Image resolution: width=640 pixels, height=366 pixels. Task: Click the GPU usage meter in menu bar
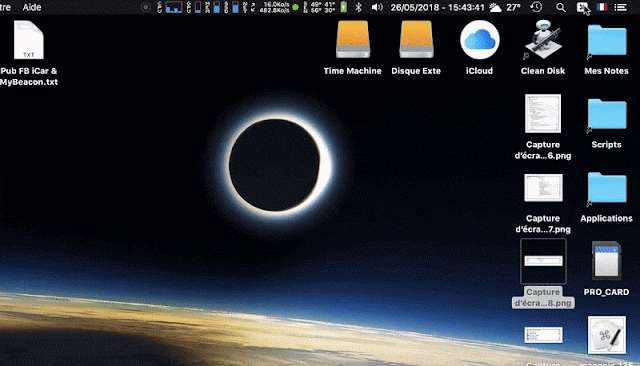click(198, 7)
